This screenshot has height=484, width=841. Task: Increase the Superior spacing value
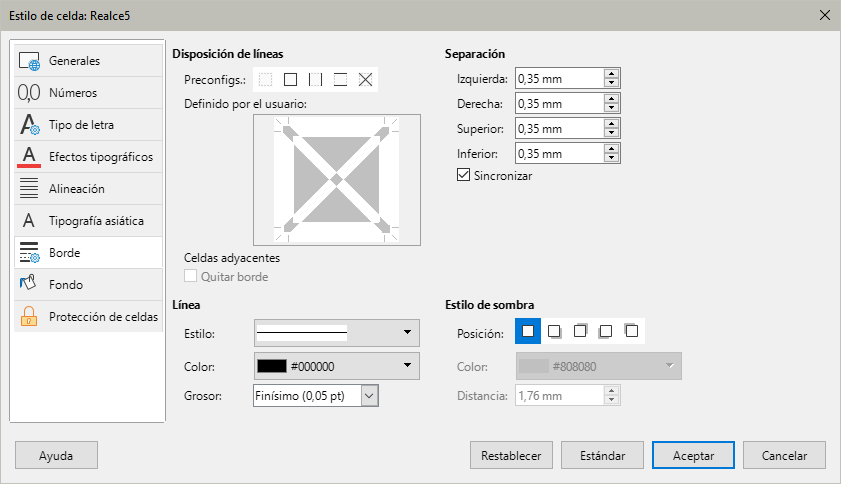[x=611, y=124]
